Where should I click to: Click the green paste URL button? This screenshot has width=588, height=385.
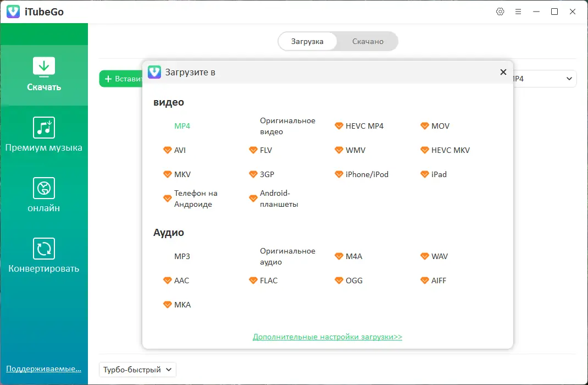pyautogui.click(x=122, y=79)
